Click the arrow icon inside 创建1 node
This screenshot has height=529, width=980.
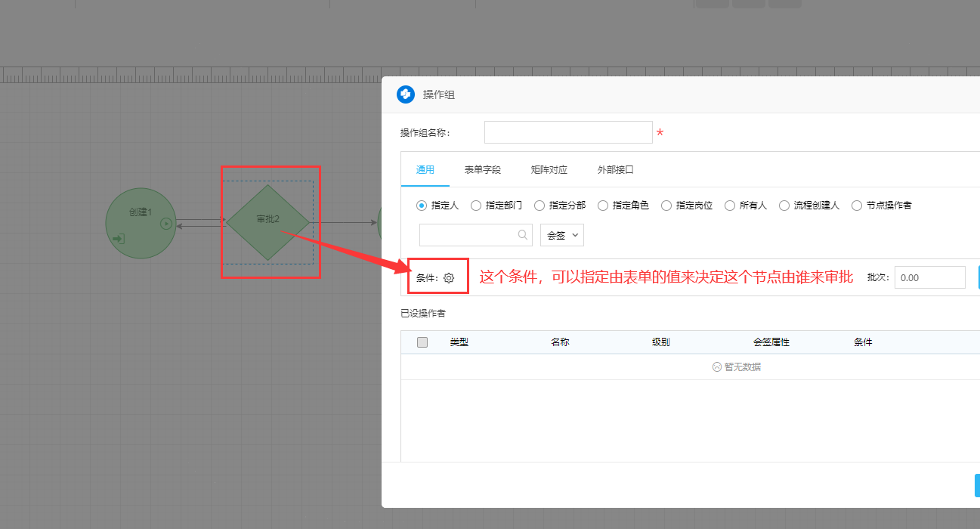(120, 239)
